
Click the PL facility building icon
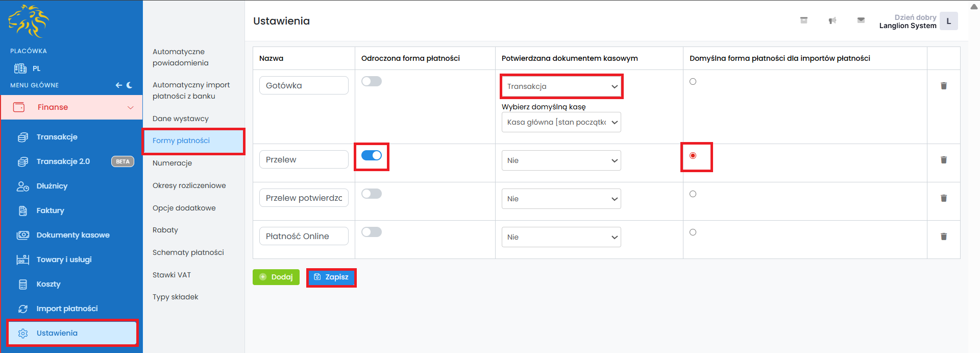coord(20,68)
